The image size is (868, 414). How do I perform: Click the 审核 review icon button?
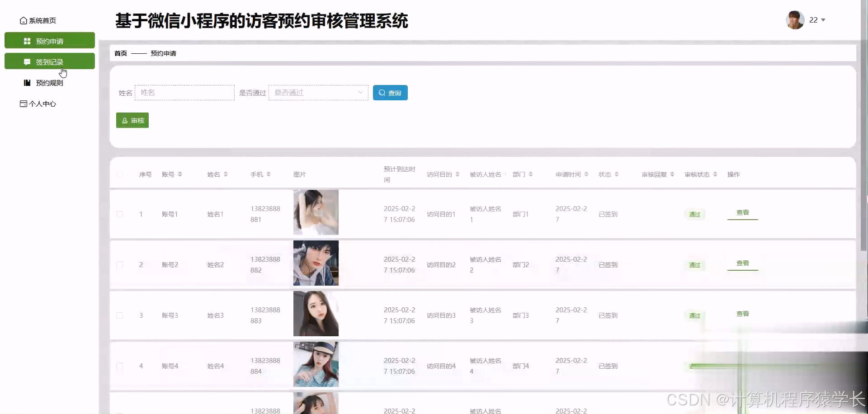click(125, 120)
